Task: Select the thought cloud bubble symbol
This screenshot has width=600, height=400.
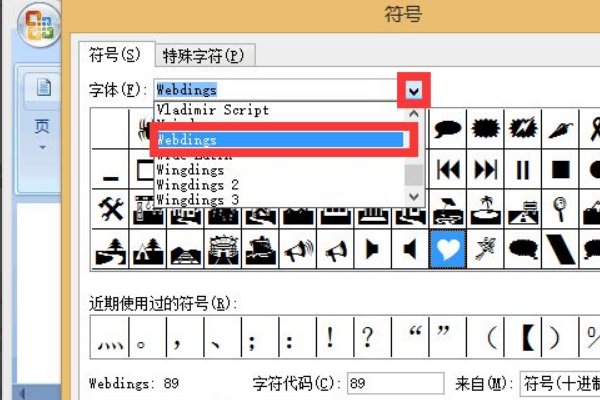Action: click(x=523, y=250)
